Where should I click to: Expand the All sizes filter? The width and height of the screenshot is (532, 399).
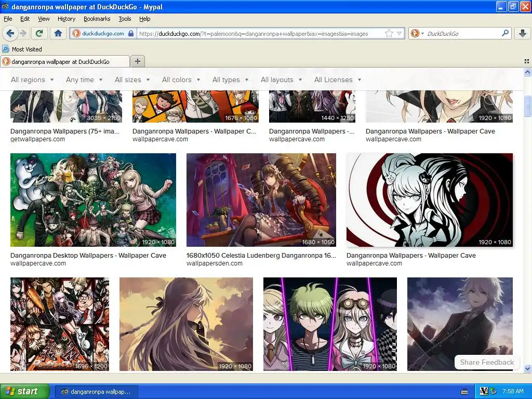click(x=132, y=79)
